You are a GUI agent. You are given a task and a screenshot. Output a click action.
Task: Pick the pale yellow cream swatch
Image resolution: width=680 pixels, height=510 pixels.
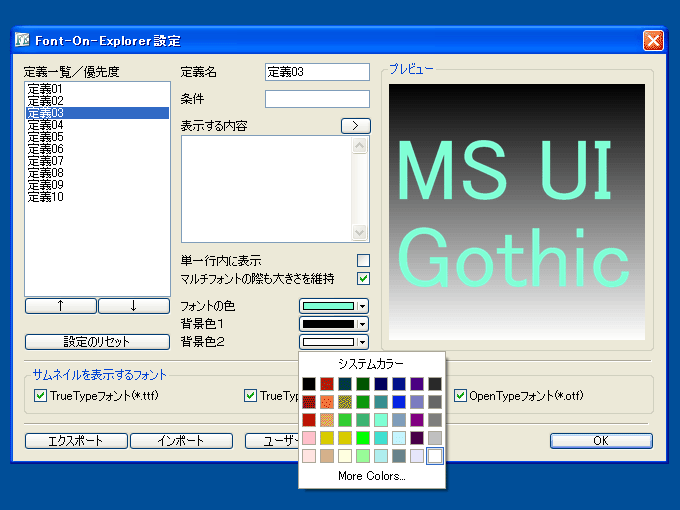345,456
